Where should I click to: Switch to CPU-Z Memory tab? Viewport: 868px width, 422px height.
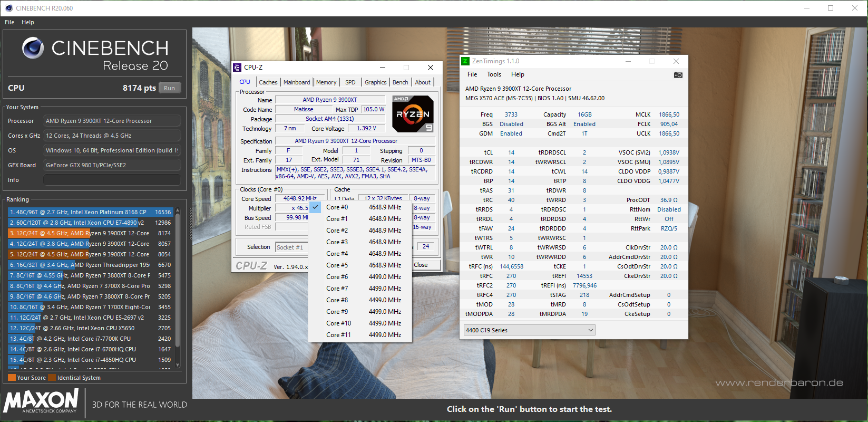(326, 82)
